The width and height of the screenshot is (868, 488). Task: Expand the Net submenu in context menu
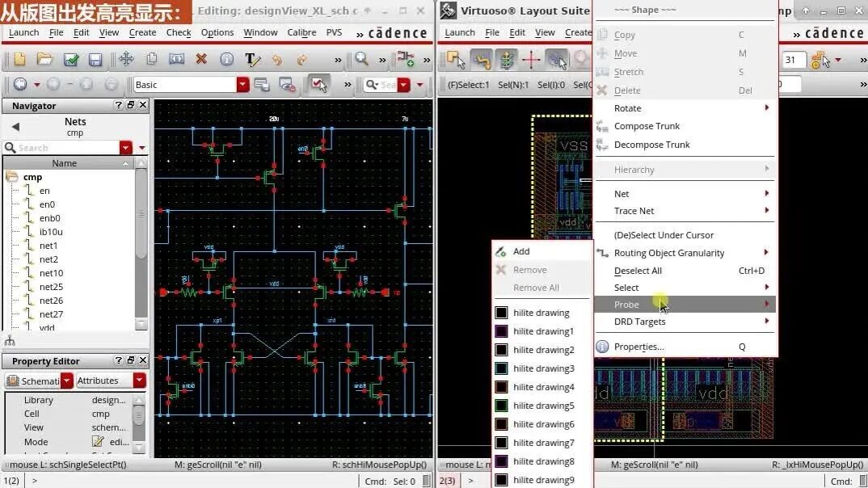click(x=685, y=194)
